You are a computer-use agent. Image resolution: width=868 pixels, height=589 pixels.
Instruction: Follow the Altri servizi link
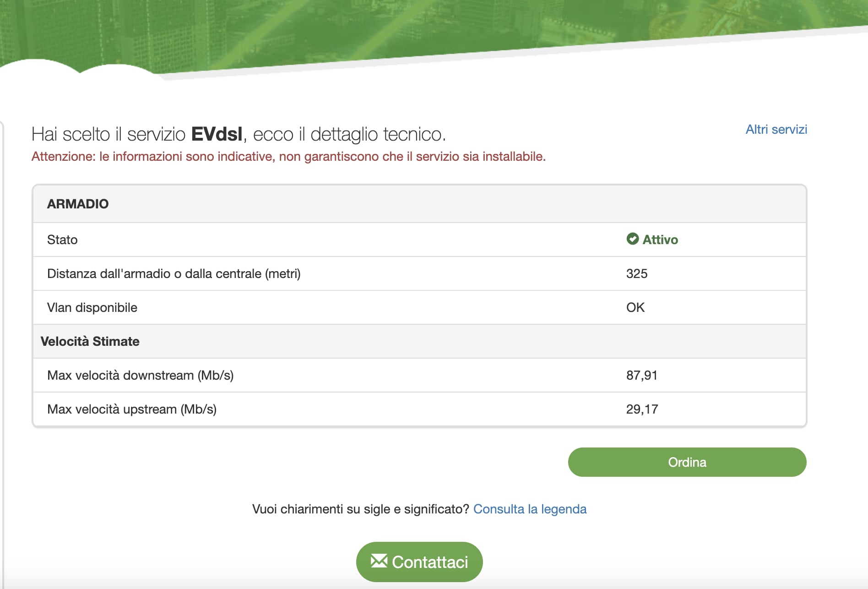tap(776, 130)
